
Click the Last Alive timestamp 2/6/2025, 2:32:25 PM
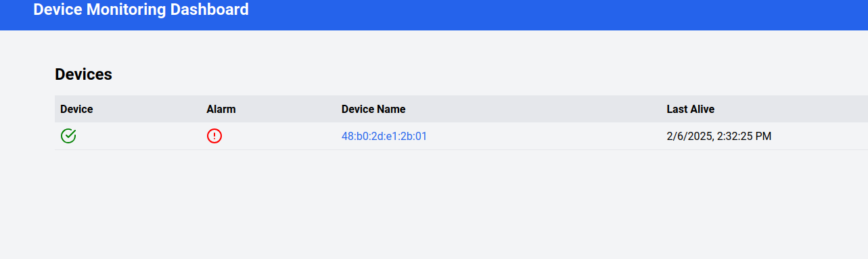[719, 136]
